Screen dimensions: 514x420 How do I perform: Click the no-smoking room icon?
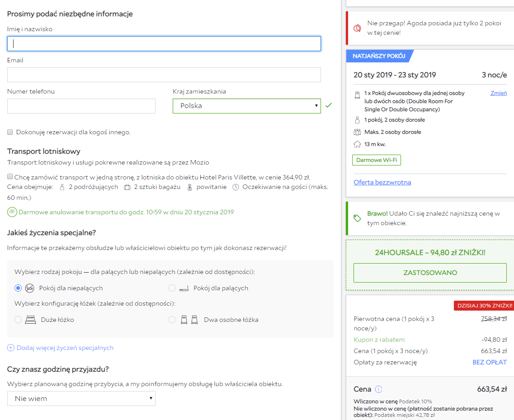click(30, 288)
